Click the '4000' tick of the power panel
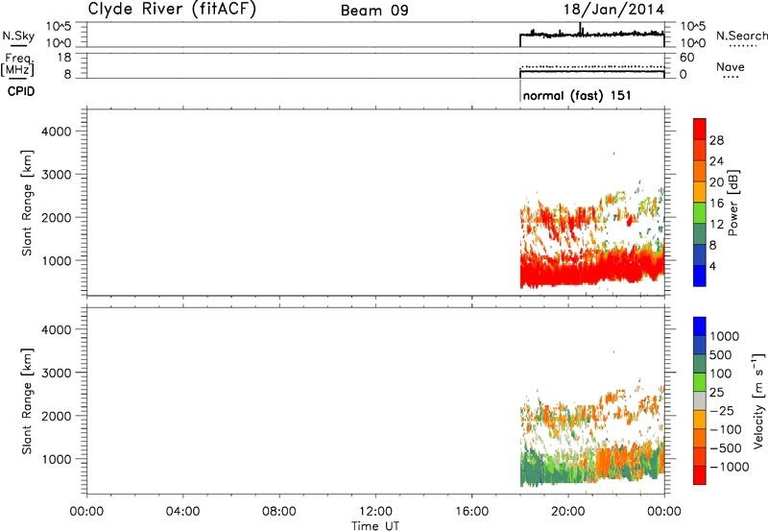 tap(57, 132)
